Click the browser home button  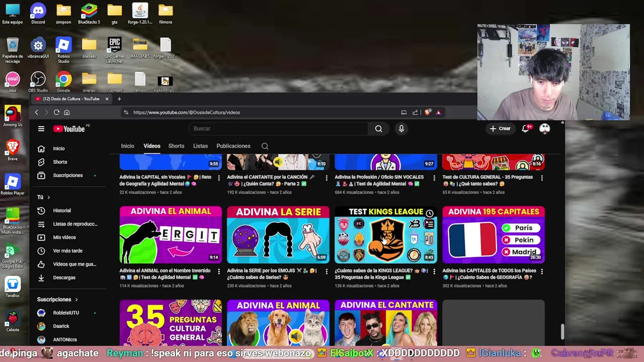[66, 112]
